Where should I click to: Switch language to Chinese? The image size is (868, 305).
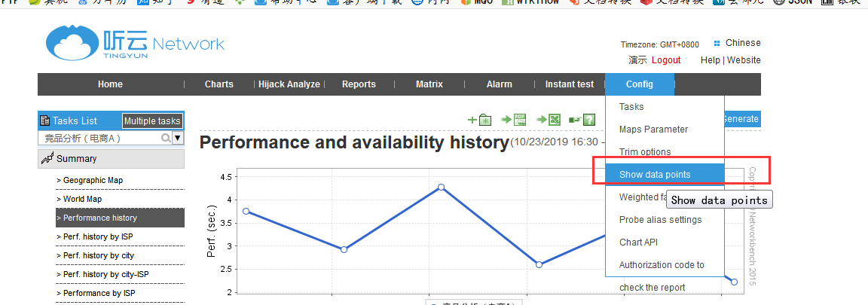(x=742, y=43)
